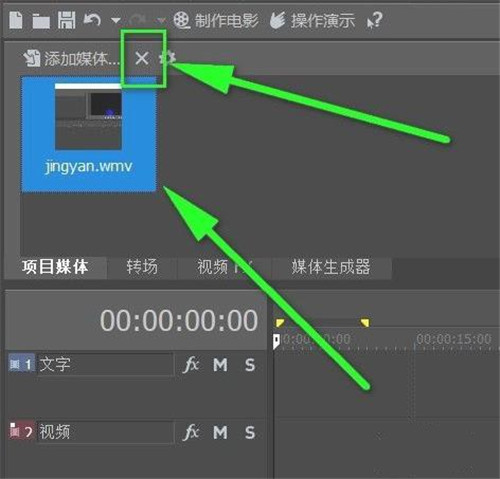Image resolution: width=500 pixels, height=479 pixels.
Task: Select the jingyan.wmv thumbnail
Action: click(x=89, y=135)
